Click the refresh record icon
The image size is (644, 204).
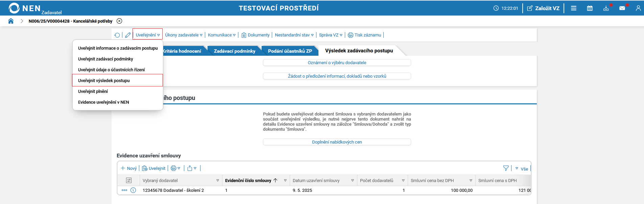coord(117,35)
